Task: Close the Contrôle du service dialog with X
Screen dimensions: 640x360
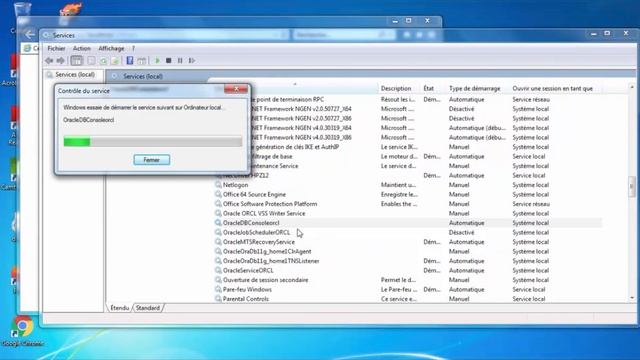Action: [236, 89]
